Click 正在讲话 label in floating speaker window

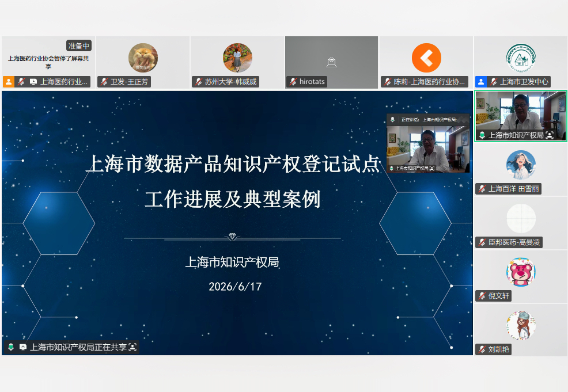[410, 120]
